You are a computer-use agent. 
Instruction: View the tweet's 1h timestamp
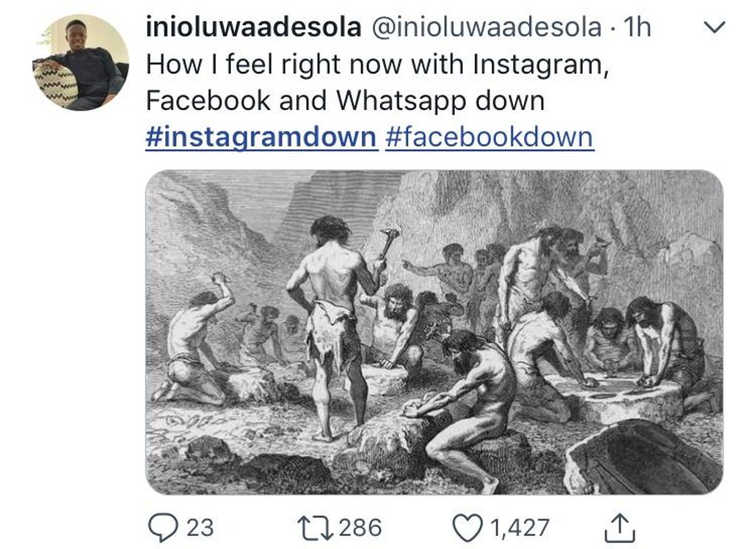[637, 27]
